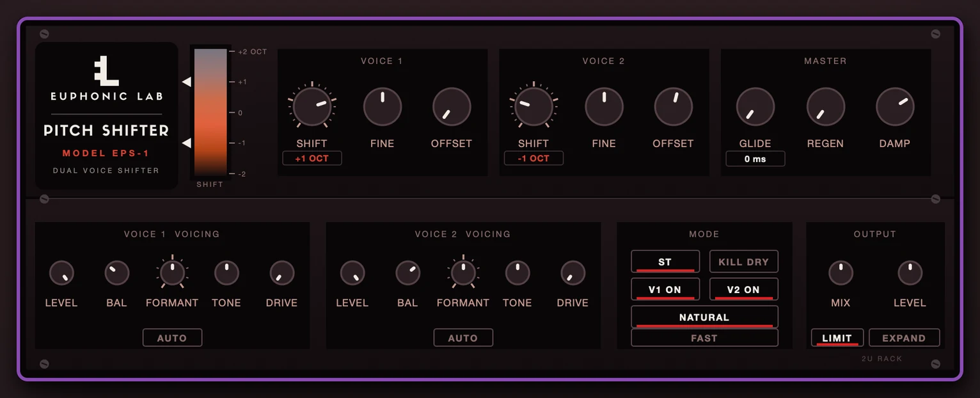Click Voice 2 Voicing BAL knob
The height and width of the screenshot is (398, 980).
tap(407, 273)
